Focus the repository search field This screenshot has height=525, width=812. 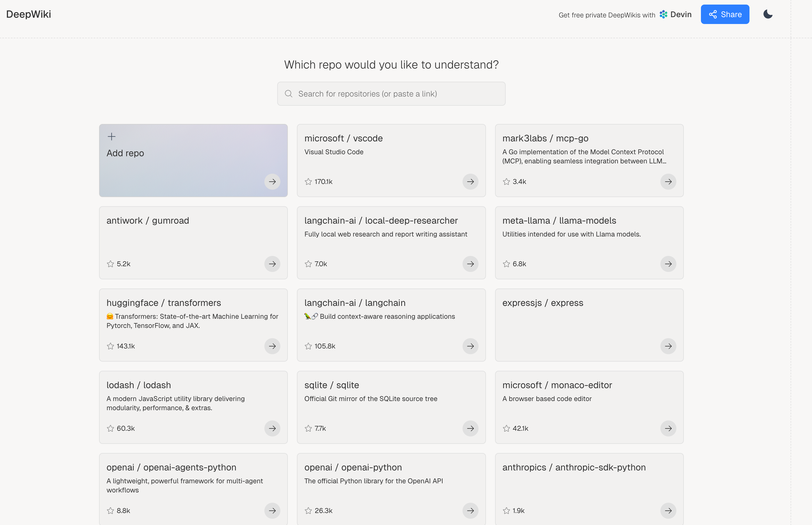(395, 94)
